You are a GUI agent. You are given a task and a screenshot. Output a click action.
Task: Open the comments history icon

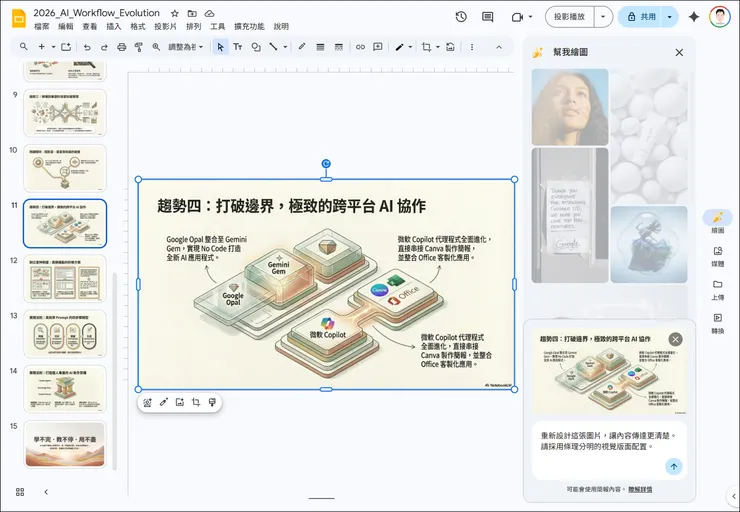point(488,17)
